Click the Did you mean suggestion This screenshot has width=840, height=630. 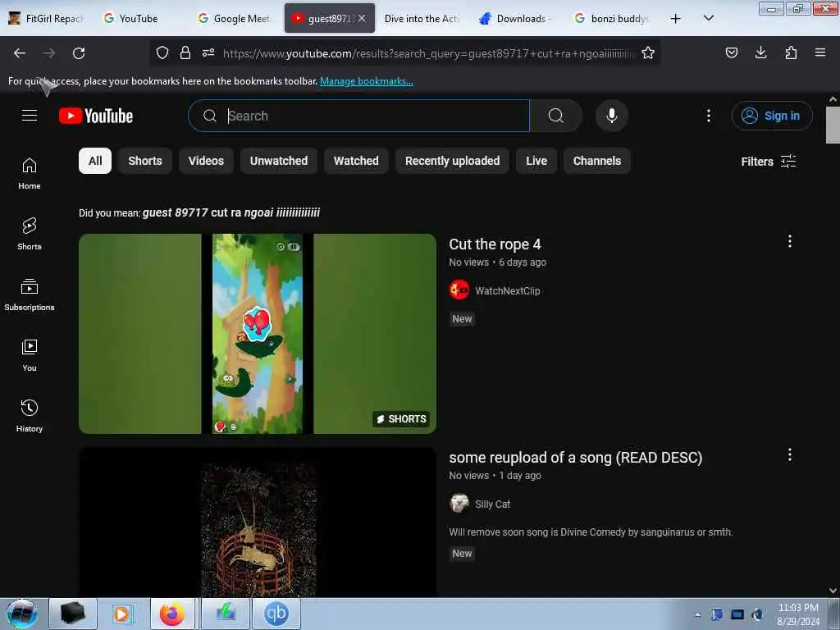pyautogui.click(x=231, y=212)
